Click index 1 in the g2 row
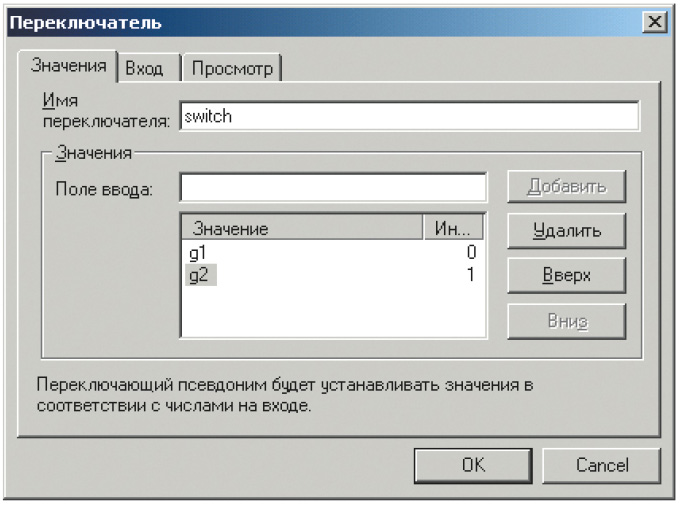This screenshot has height=506, width=681. 471,274
